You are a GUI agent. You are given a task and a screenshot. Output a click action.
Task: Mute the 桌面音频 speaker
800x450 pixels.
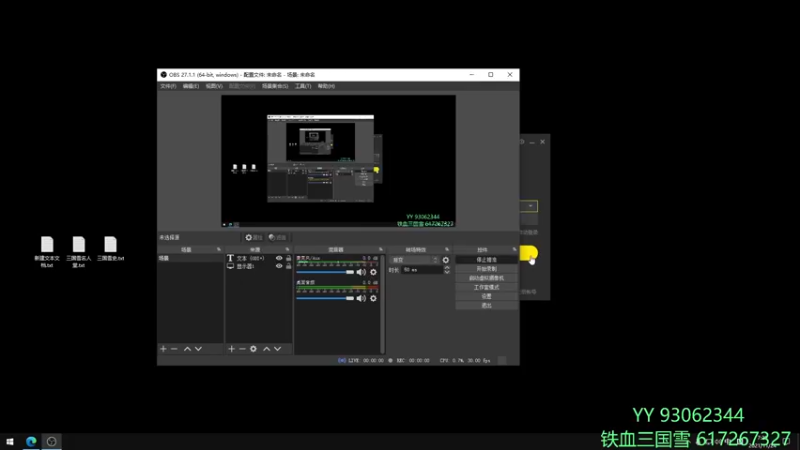(x=361, y=298)
